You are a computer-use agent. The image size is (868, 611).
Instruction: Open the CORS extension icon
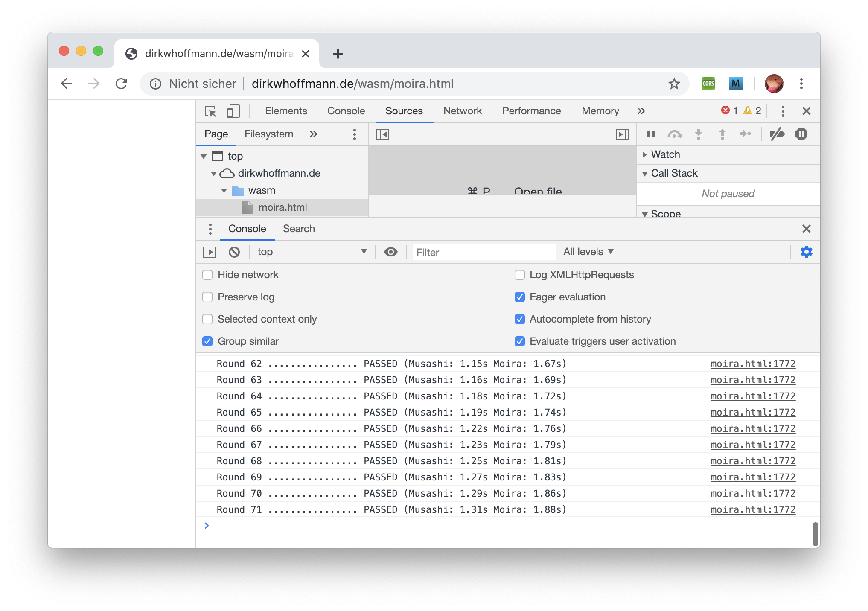click(x=708, y=84)
